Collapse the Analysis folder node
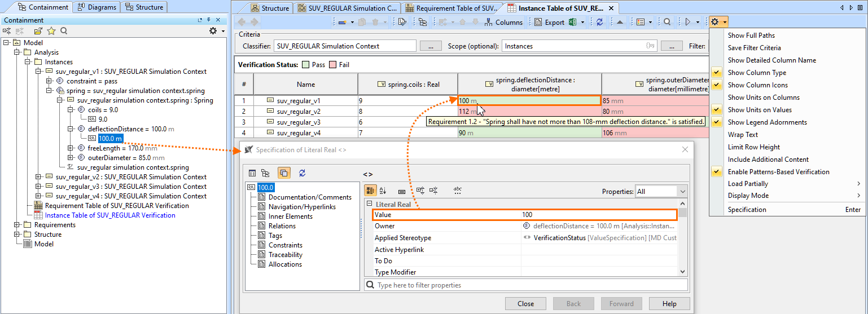Image resolution: width=868 pixels, height=314 pixels. pos(17,52)
